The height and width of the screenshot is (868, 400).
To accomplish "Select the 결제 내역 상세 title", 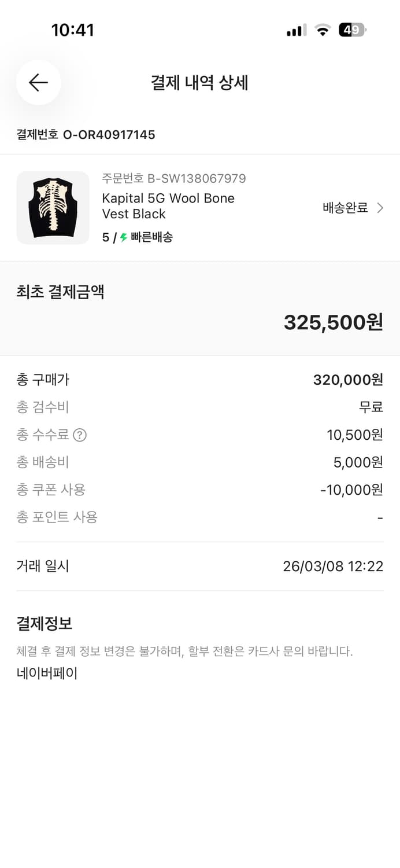I will [200, 83].
